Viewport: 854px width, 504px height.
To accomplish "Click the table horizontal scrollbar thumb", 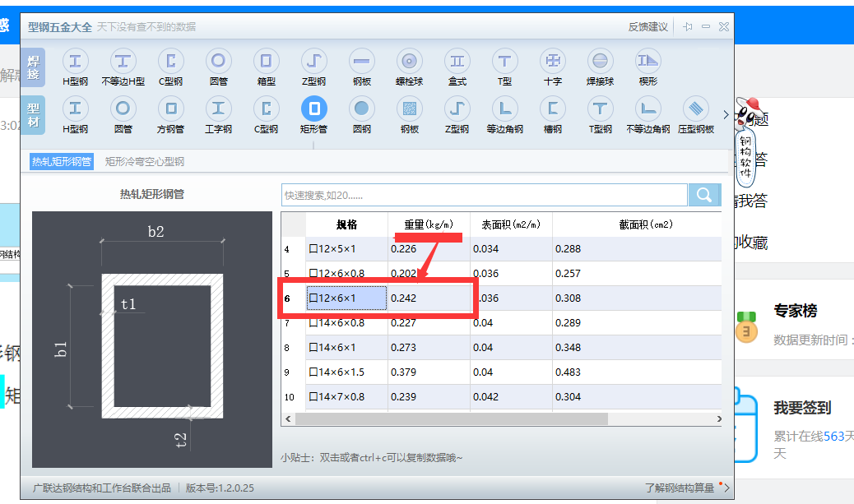I will pos(451,418).
